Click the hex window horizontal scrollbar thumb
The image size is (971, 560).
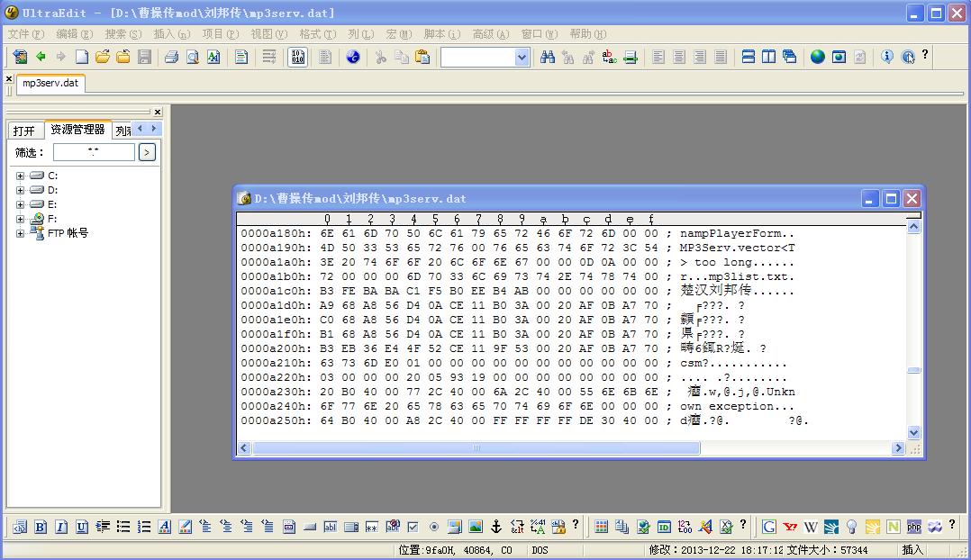(477, 447)
